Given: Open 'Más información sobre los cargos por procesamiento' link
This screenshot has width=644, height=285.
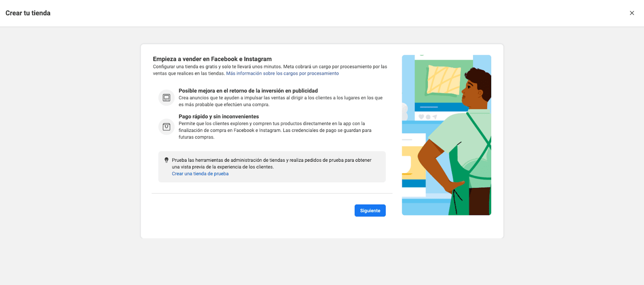Looking at the screenshot, I should point(282,73).
